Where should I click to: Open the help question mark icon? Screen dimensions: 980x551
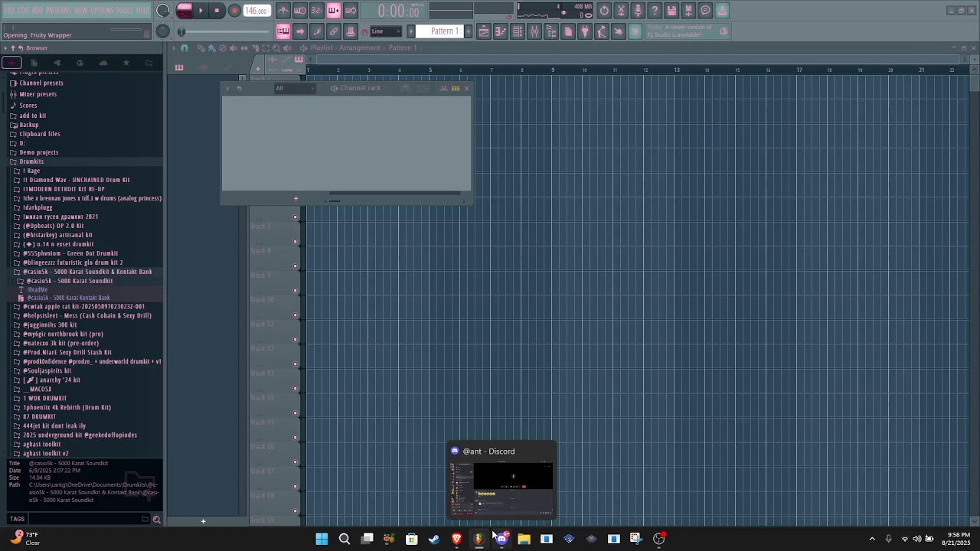tap(655, 11)
